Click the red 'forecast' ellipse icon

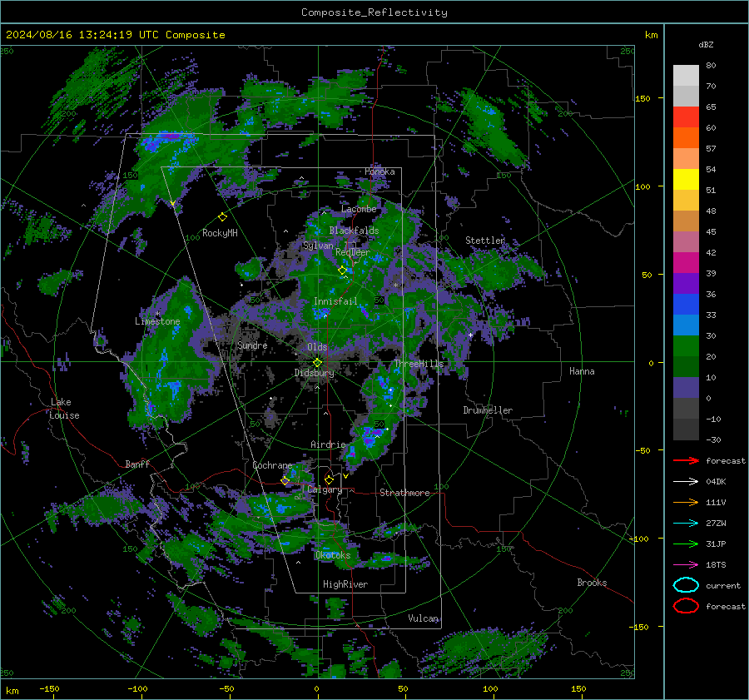(x=686, y=606)
